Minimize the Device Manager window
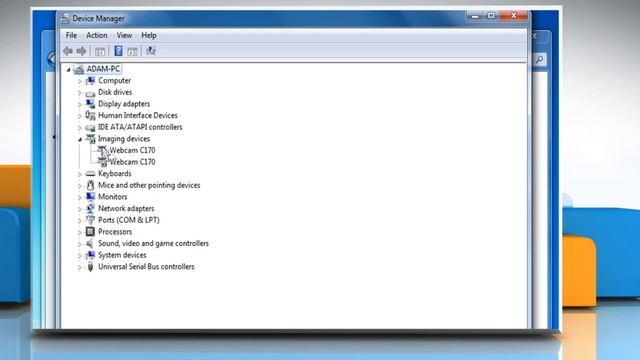640x360 pixels. pyautogui.click(x=475, y=16)
